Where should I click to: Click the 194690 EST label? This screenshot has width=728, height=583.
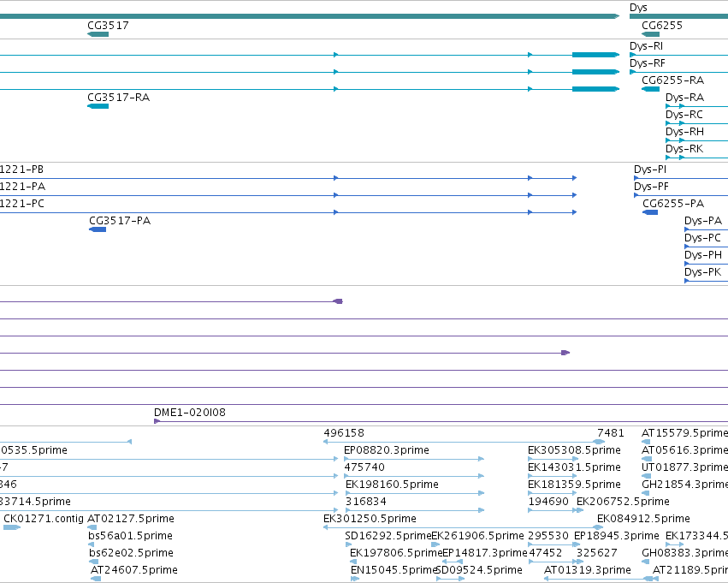click(549, 502)
